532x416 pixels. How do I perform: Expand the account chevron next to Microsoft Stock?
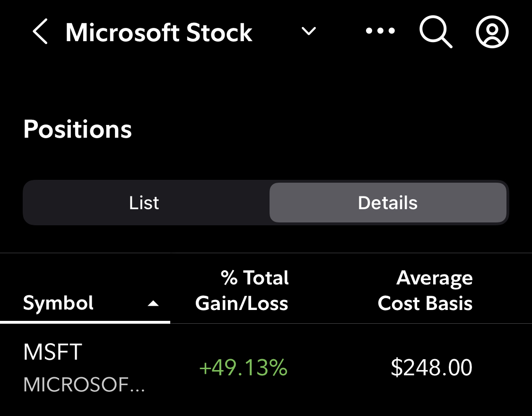click(309, 32)
